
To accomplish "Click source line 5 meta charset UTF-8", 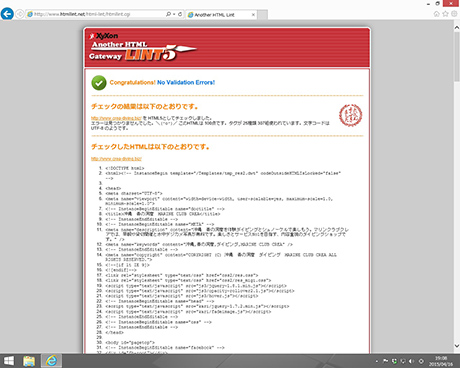I will 134,193.
